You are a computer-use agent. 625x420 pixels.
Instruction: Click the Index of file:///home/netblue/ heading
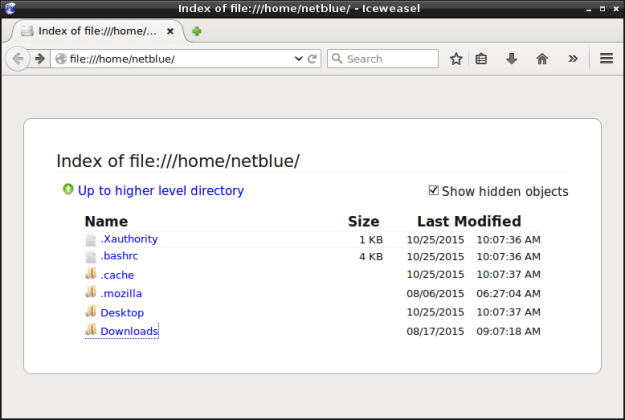pos(178,161)
